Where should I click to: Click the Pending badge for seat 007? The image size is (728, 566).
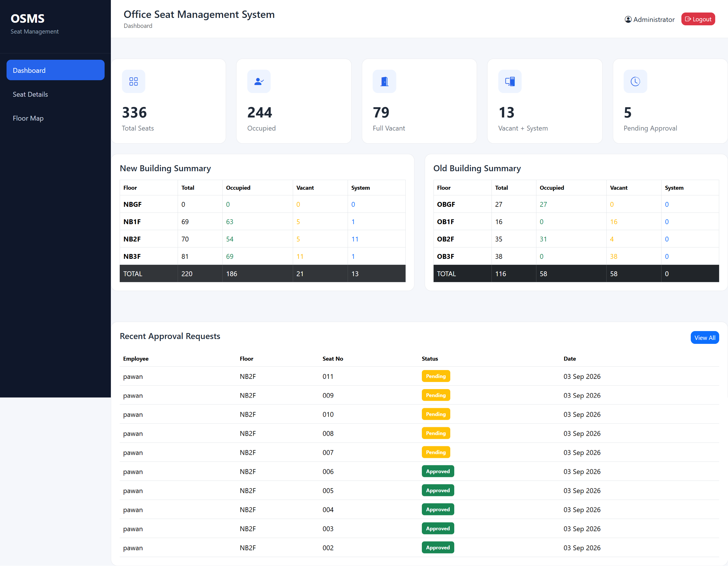(x=436, y=452)
